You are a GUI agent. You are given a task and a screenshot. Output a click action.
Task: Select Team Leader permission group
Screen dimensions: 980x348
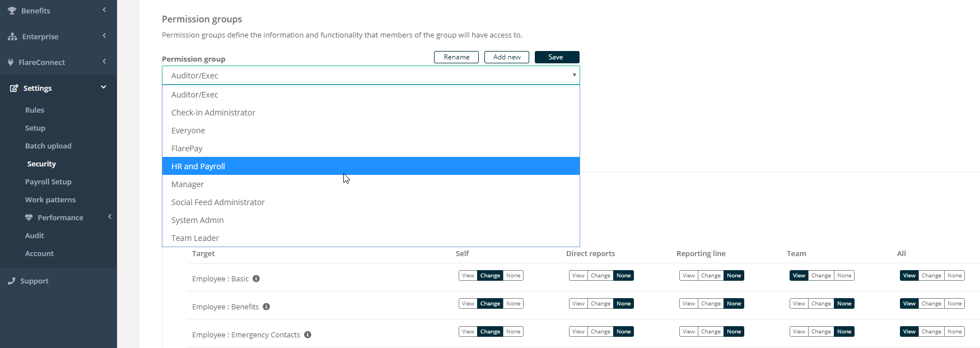click(x=371, y=238)
